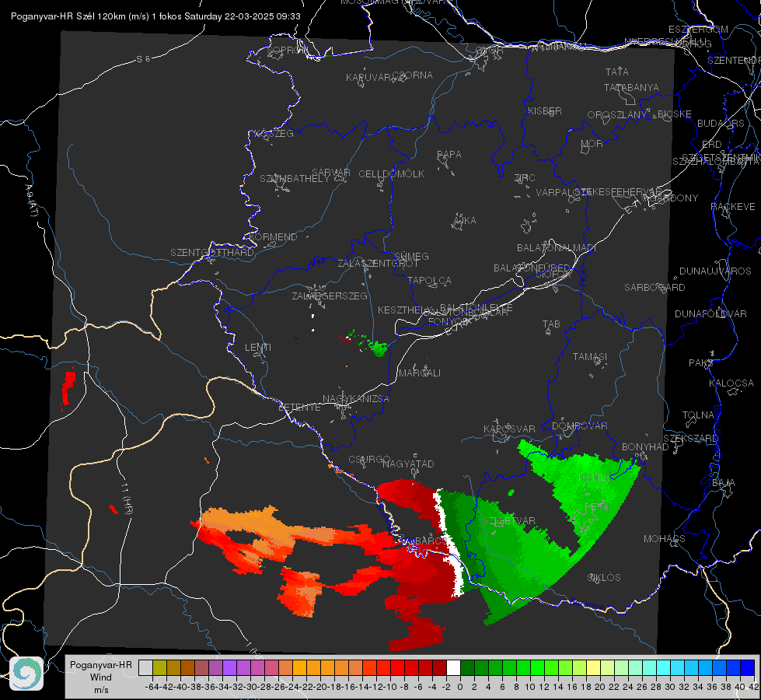Select the SÜMEG label
This screenshot has height=700, width=761.
pyautogui.click(x=411, y=256)
